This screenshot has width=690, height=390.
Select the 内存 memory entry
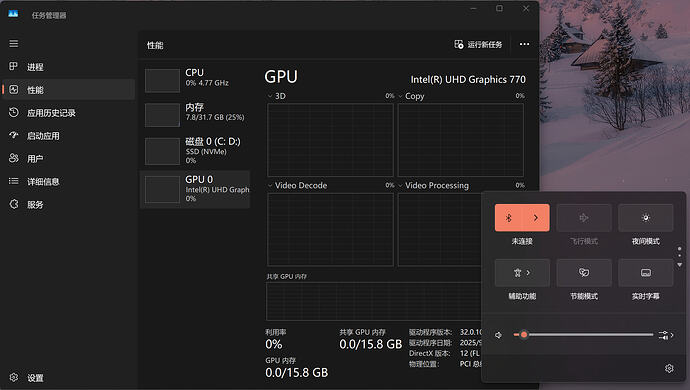(195, 114)
